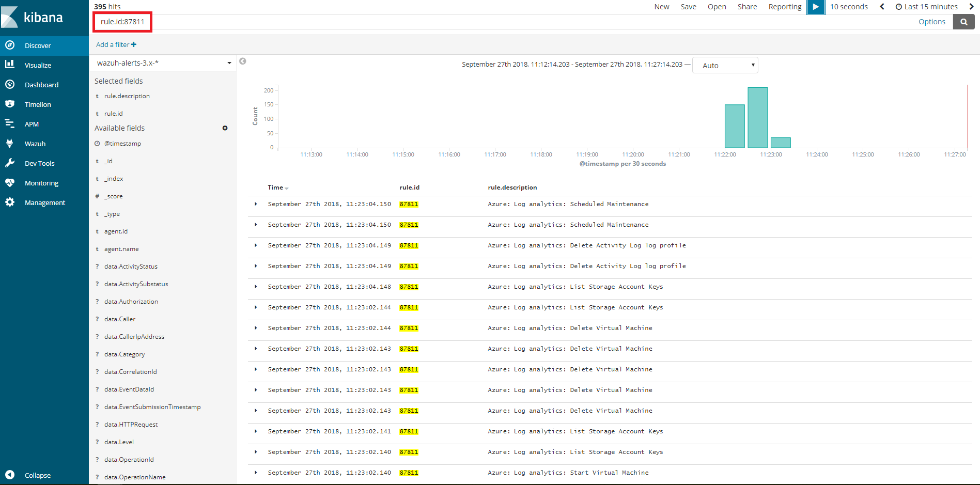Click the tallest histogram bar at 11:22:30
The width and height of the screenshot is (980, 485).
(x=757, y=118)
